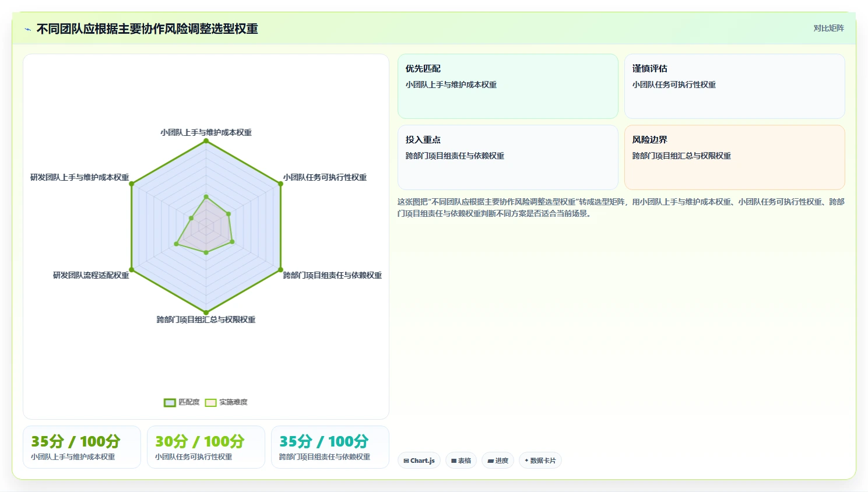Click the description paragraph starting 这张图把
The height and width of the screenshot is (492, 868).
(x=621, y=208)
